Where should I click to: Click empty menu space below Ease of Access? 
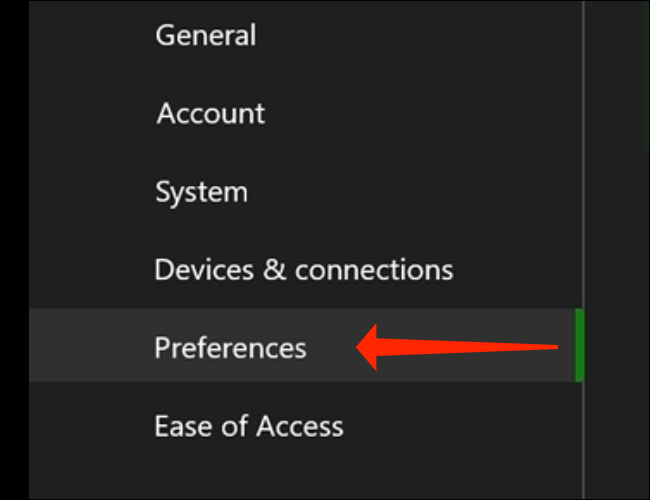300,475
